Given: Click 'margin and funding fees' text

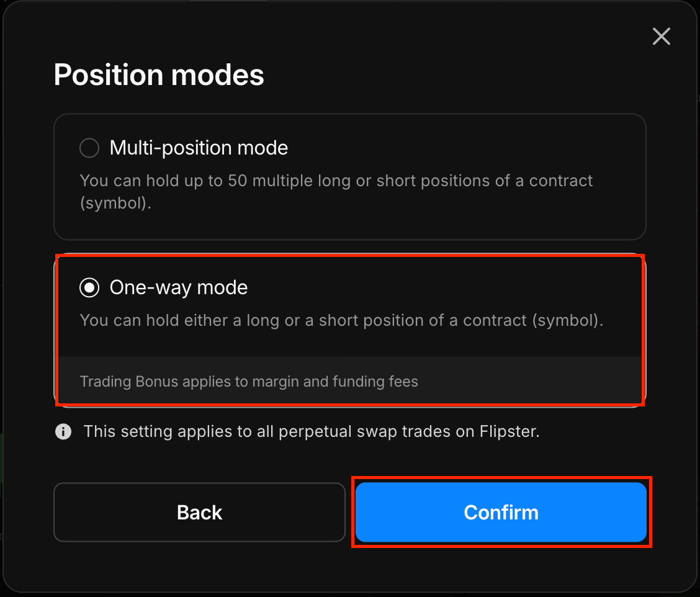Looking at the screenshot, I should point(335,382).
